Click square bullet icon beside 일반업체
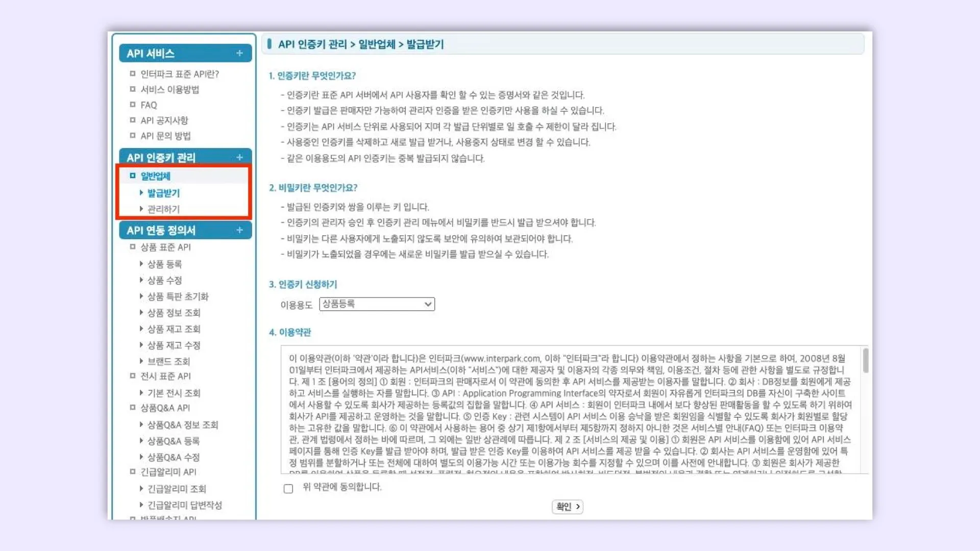The image size is (980, 551). (133, 176)
